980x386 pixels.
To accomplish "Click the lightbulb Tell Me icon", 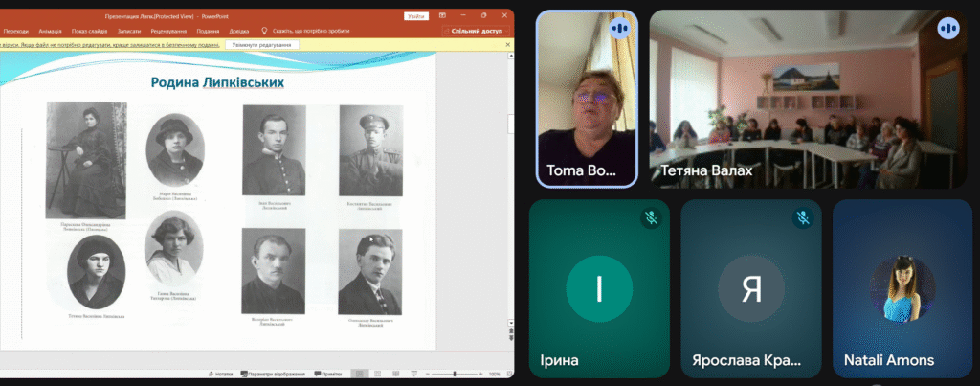I will [x=265, y=31].
